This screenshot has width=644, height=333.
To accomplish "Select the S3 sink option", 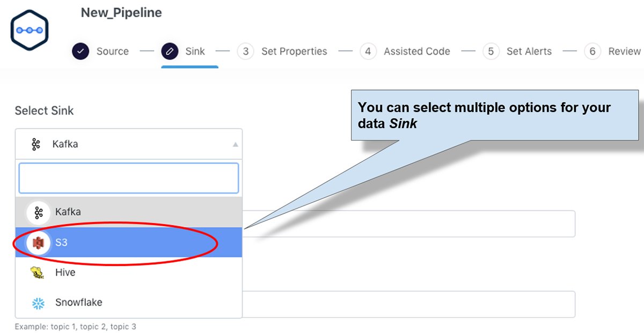I will click(62, 242).
